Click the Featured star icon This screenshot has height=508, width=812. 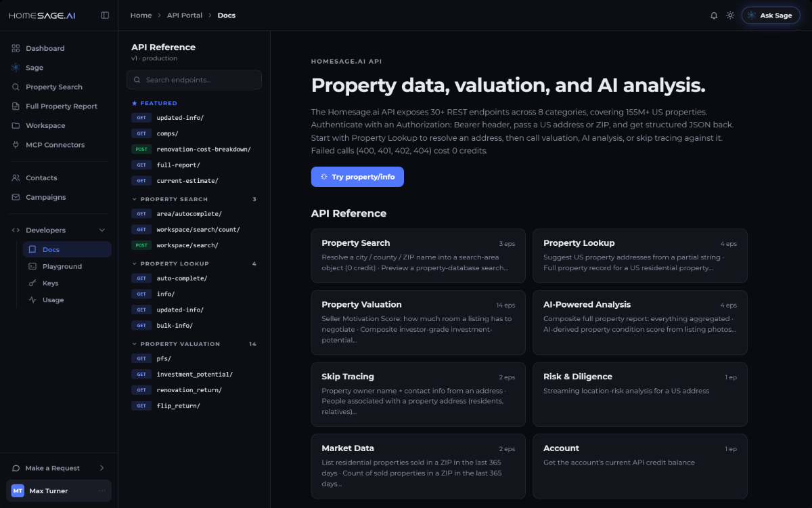[x=134, y=104]
